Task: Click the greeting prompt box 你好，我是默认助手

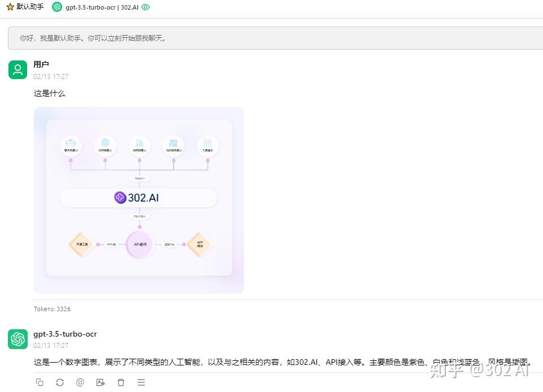Action: tap(275, 38)
